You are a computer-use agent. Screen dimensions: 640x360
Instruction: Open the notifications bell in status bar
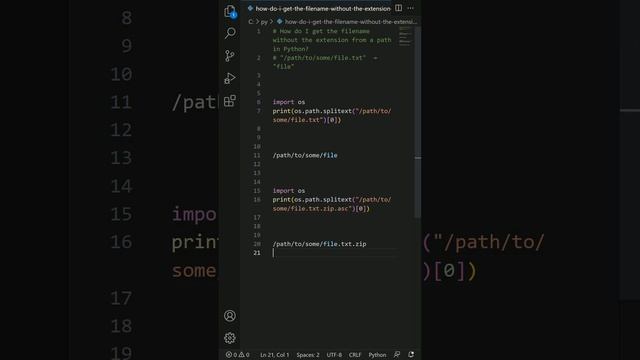[x=411, y=355]
